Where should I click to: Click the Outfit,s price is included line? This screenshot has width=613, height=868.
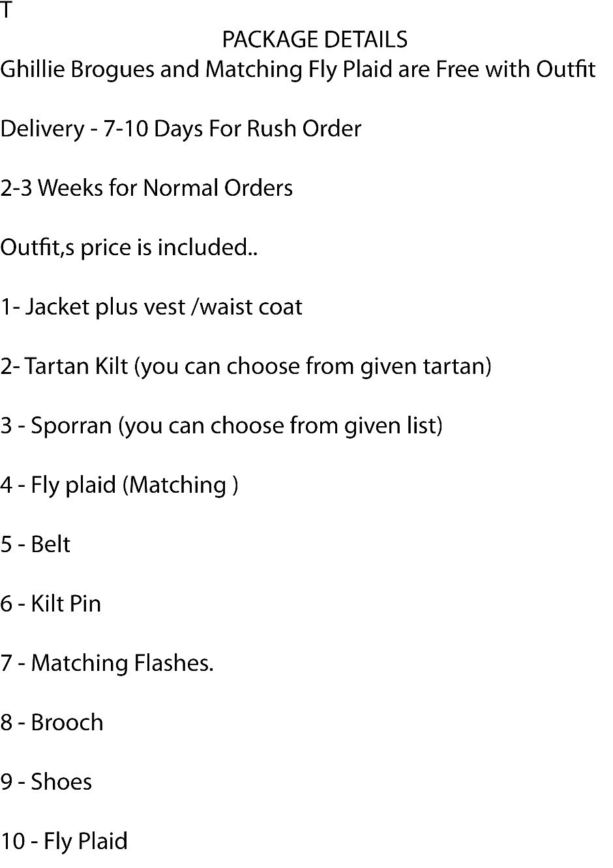click(129, 248)
